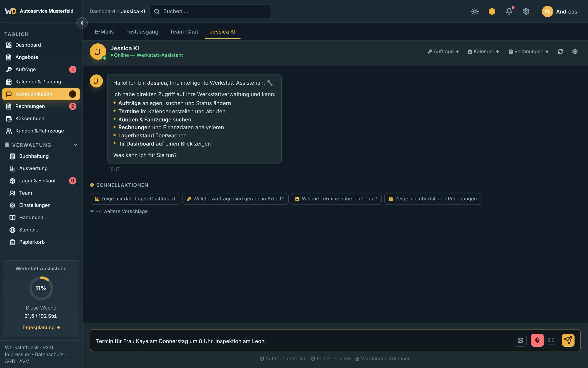
Task: Click 'Welche Aufträge sind gerade in Arbeit?'
Action: point(235,199)
